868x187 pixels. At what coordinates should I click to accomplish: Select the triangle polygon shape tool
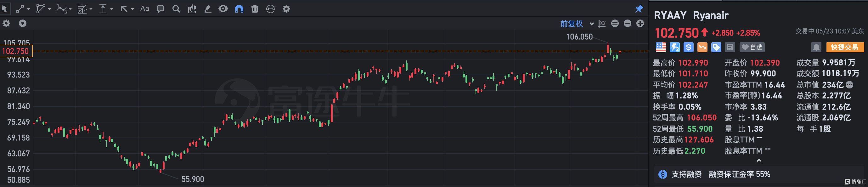click(40, 9)
